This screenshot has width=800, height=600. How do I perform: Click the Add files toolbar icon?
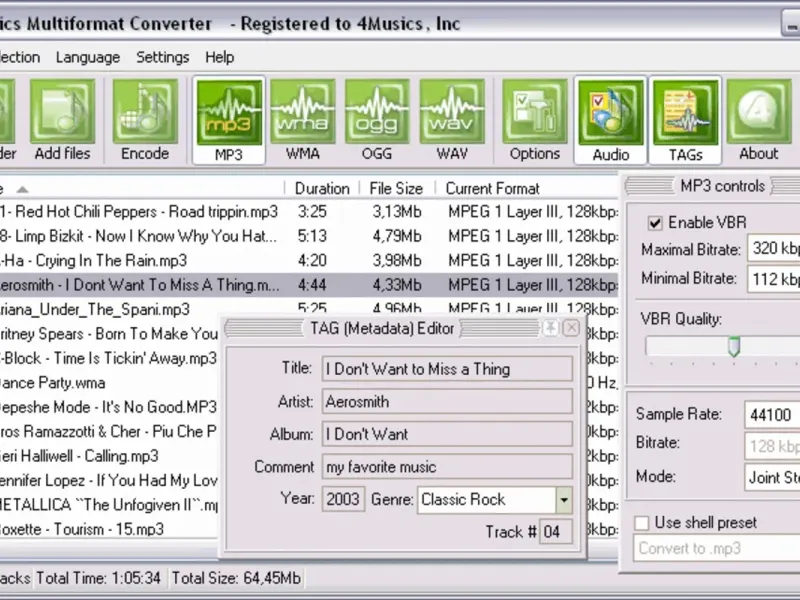tap(62, 120)
